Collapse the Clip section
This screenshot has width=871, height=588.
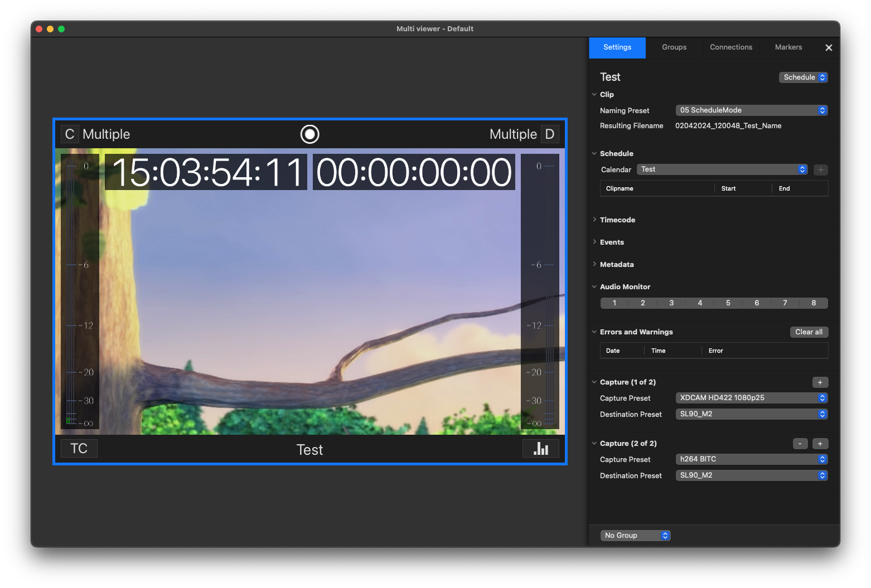[x=594, y=95]
